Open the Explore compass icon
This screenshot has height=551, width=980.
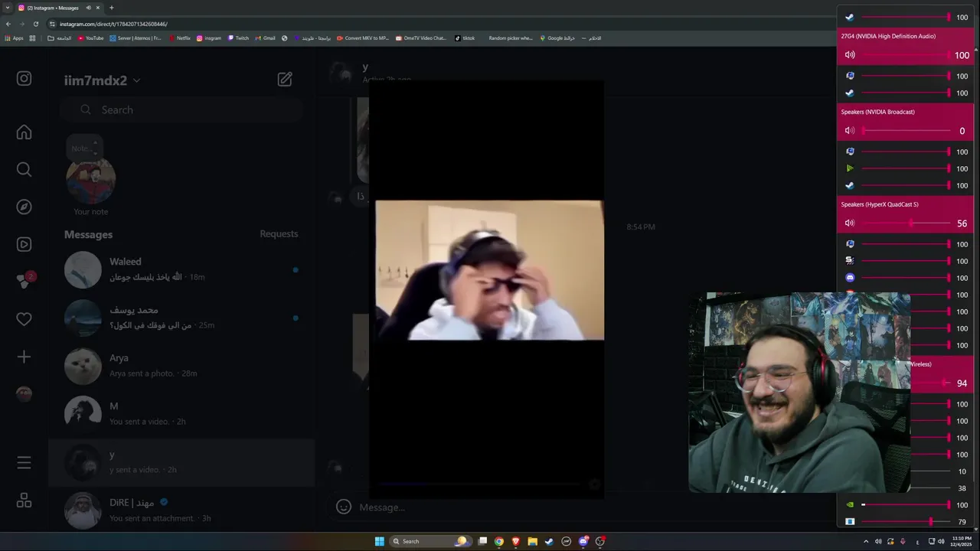point(24,207)
